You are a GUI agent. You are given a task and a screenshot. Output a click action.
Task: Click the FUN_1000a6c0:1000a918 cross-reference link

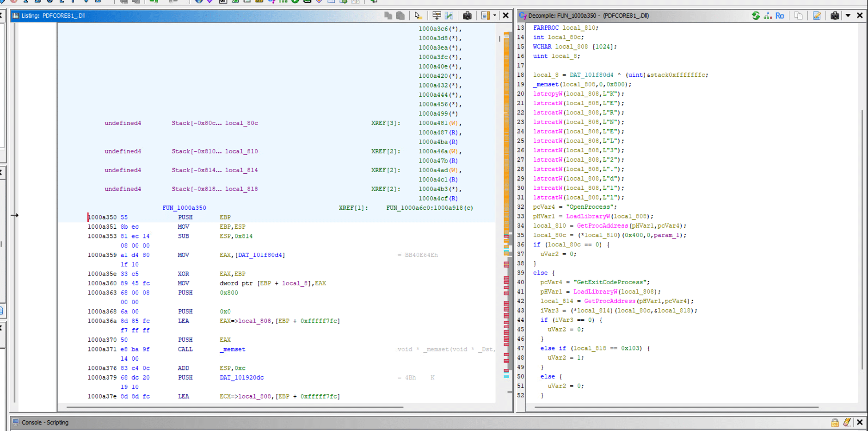coord(430,208)
